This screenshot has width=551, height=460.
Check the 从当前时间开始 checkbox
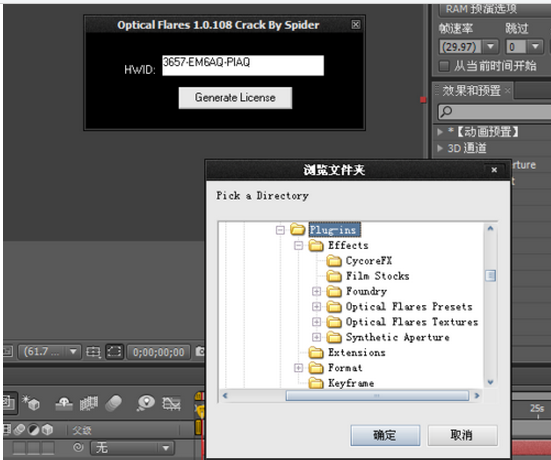point(444,66)
